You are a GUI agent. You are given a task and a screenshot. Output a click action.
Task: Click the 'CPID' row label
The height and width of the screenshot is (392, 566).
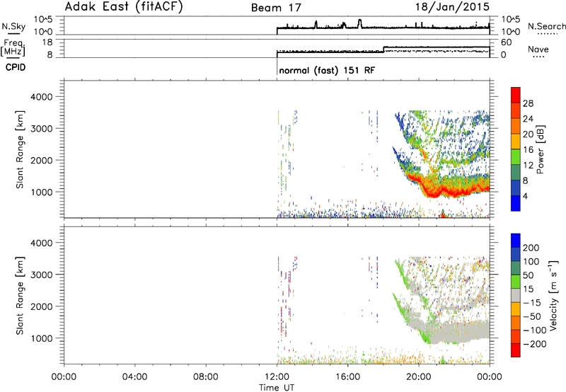coord(16,67)
